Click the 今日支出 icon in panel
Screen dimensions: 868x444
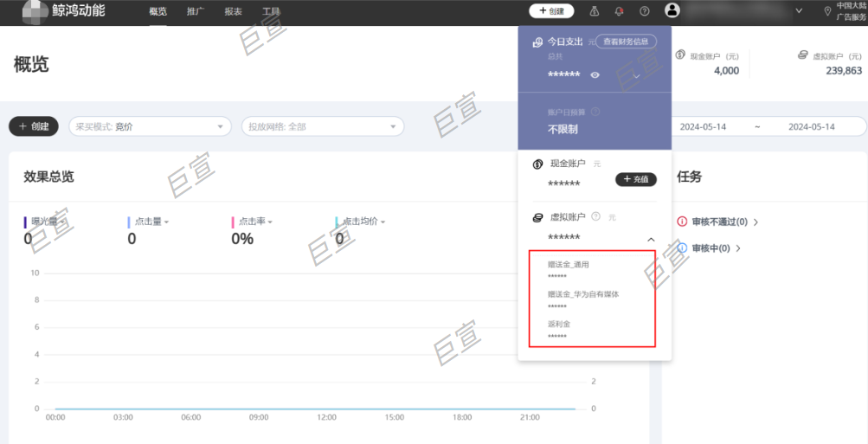pos(537,42)
